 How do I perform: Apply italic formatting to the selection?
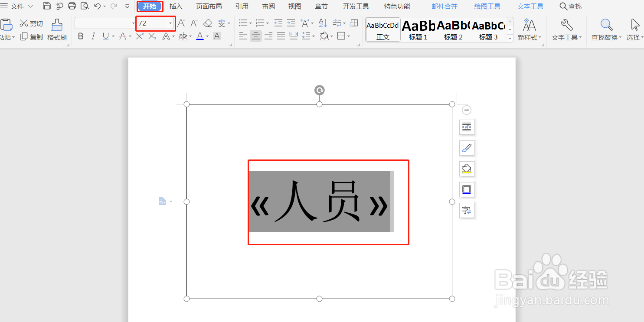coord(93,36)
